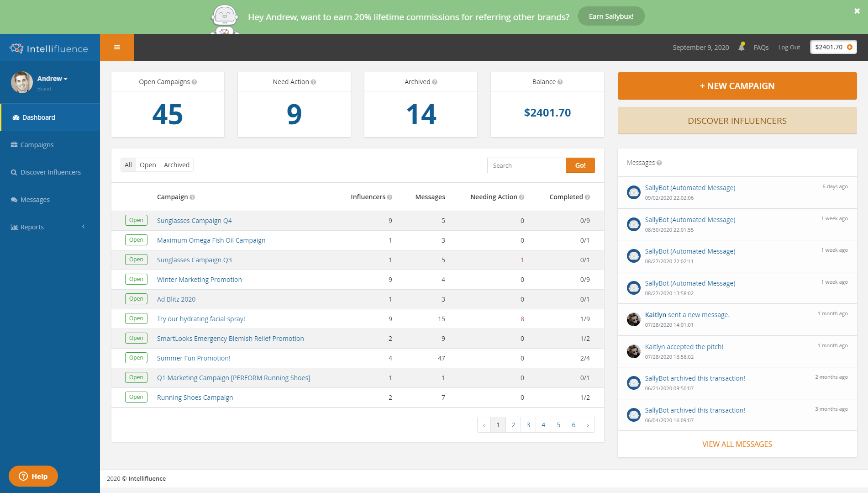Open Campaigns in the sidebar

37,145
